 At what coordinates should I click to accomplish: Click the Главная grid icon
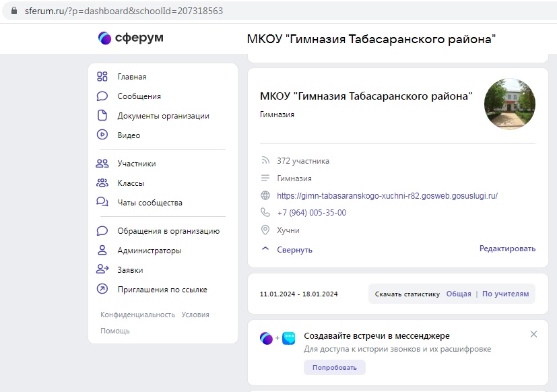point(102,76)
